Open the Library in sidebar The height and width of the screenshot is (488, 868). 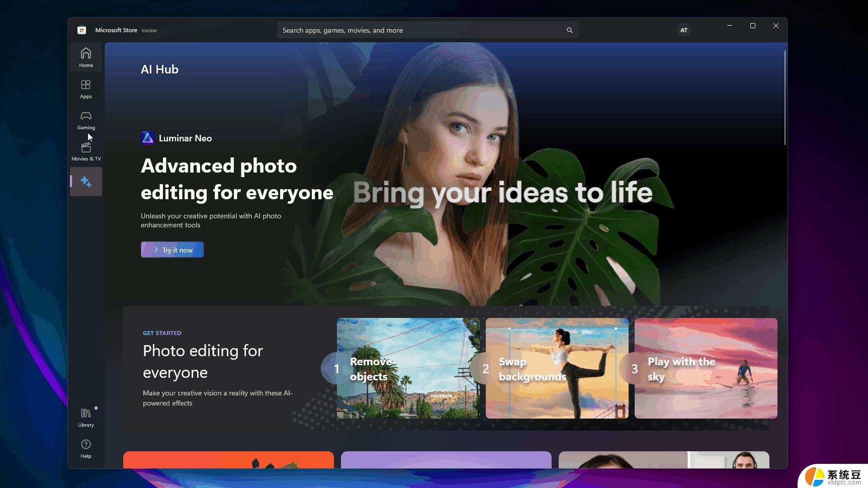[x=86, y=417]
